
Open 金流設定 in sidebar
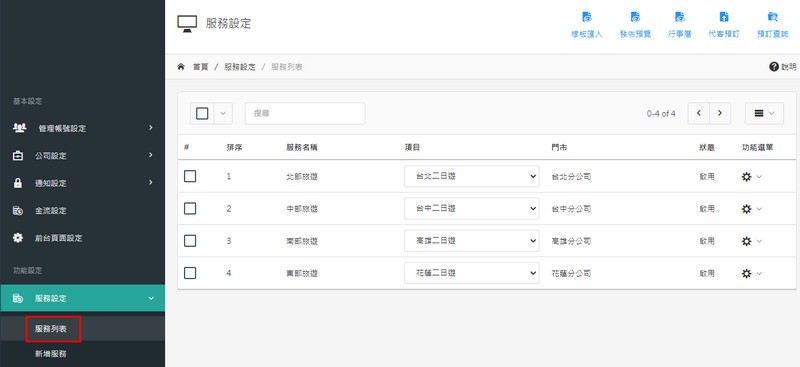pos(82,211)
